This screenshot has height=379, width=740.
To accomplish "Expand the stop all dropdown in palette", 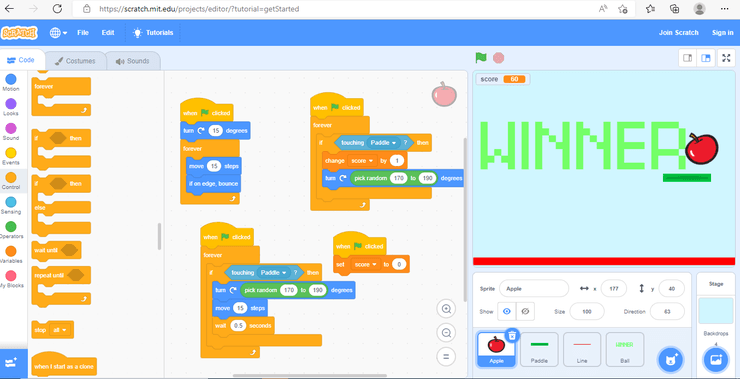I will pyautogui.click(x=61, y=330).
